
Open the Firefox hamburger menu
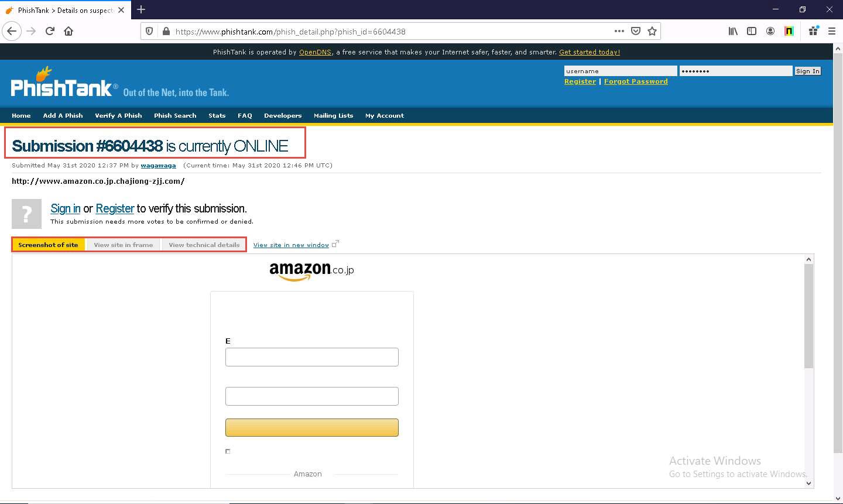click(x=832, y=31)
